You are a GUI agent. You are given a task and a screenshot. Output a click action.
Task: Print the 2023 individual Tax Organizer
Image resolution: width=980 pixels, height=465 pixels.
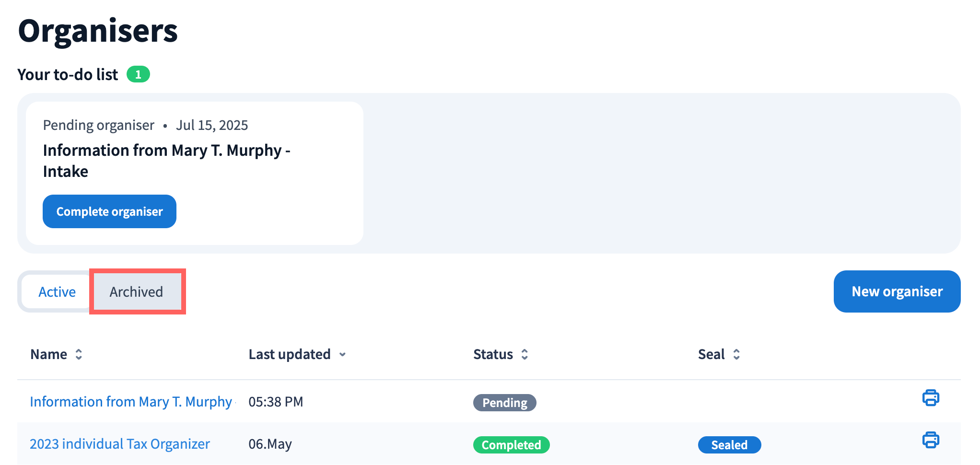pyautogui.click(x=930, y=440)
